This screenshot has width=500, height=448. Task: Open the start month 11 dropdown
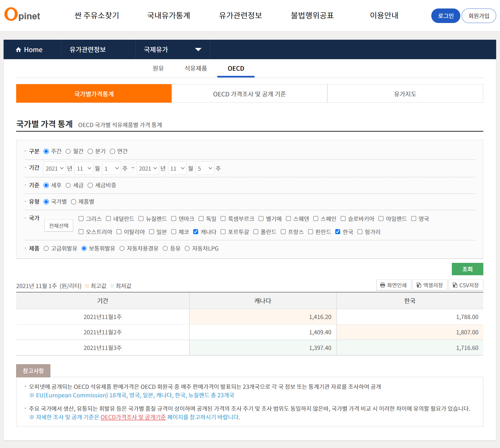(x=84, y=168)
